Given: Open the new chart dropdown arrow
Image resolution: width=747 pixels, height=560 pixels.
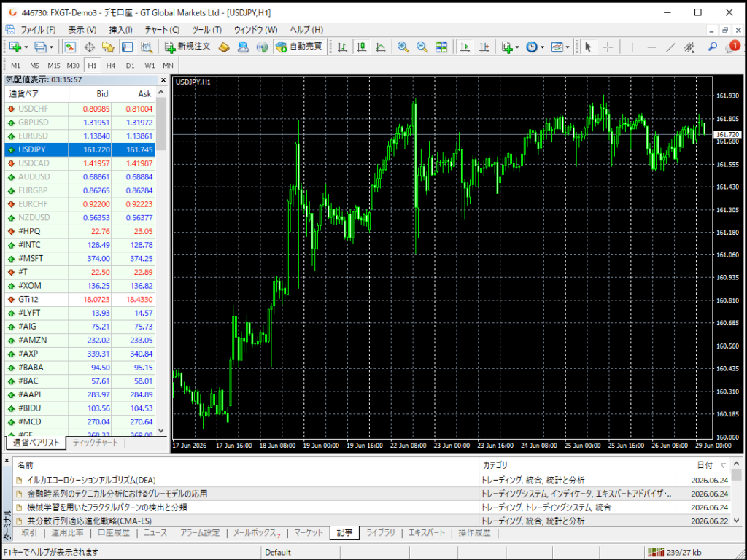Looking at the screenshot, I should pyautogui.click(x=26, y=47).
